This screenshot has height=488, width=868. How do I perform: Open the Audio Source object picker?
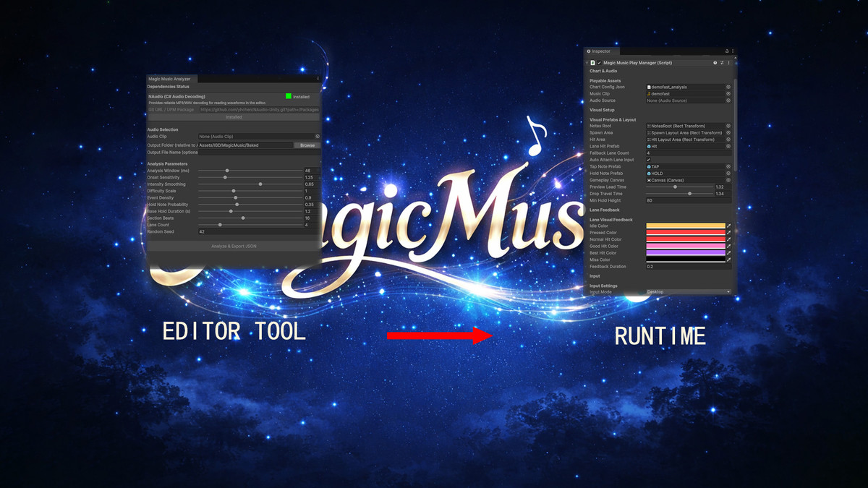coord(728,100)
